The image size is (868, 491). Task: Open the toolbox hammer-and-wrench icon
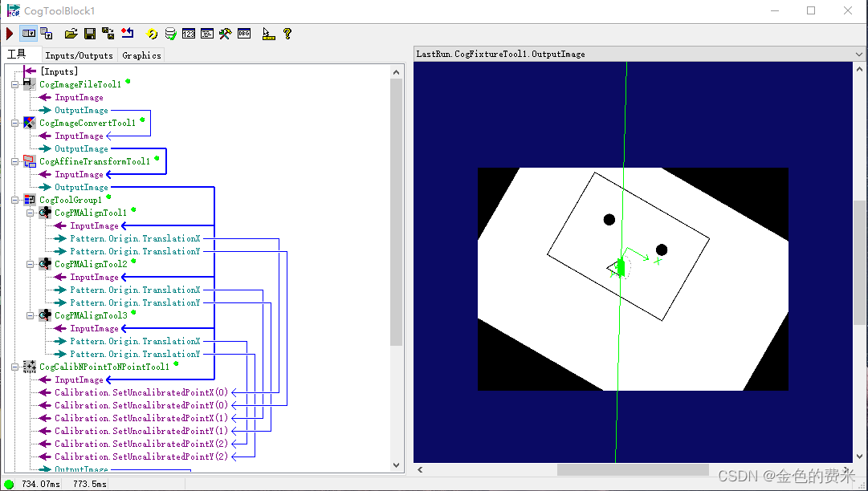tap(226, 34)
